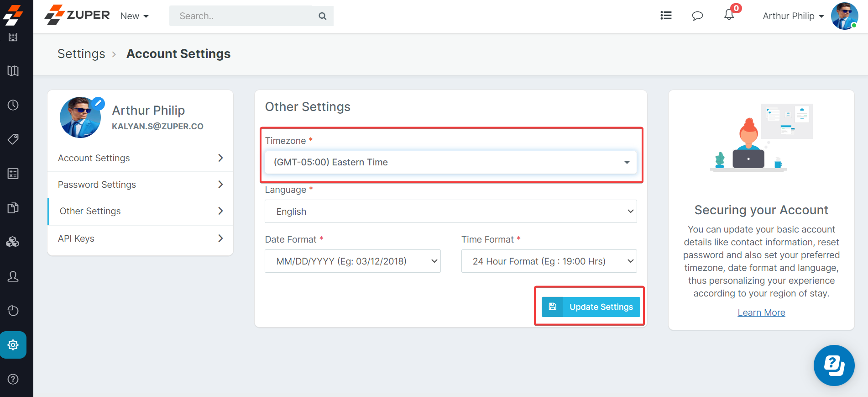Screen dimensions: 868x397
Task: Open the Time Format dropdown
Action: pos(549,261)
